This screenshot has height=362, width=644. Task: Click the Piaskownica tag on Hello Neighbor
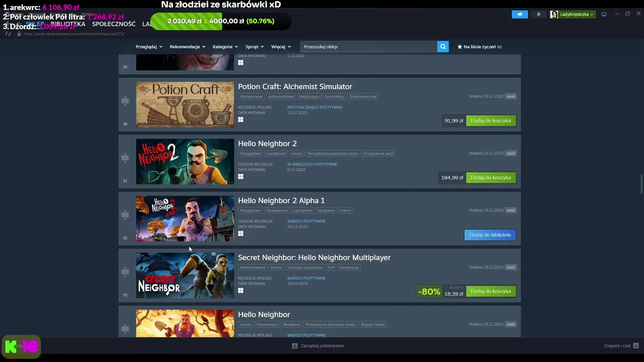click(267, 324)
